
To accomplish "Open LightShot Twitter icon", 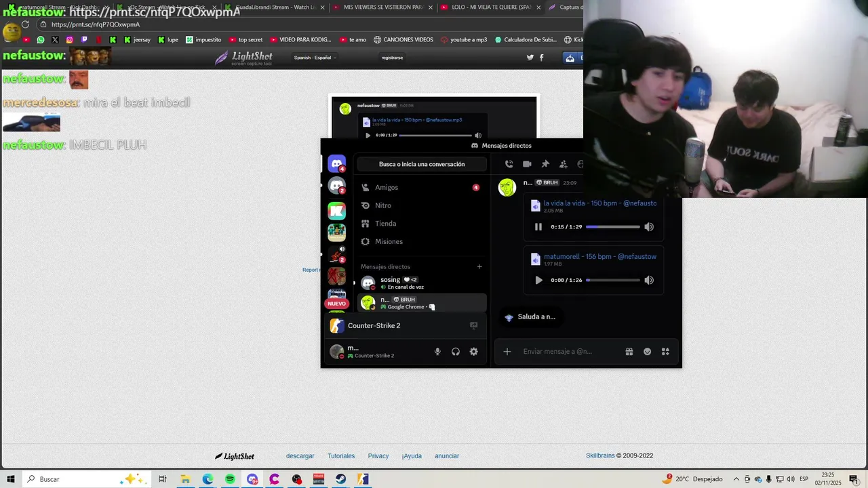I will (x=530, y=58).
